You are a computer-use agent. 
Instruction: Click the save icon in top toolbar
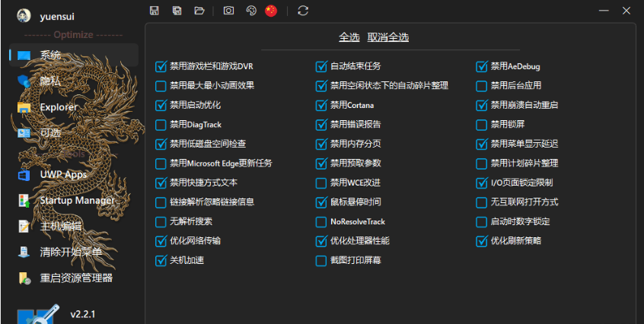click(x=155, y=11)
